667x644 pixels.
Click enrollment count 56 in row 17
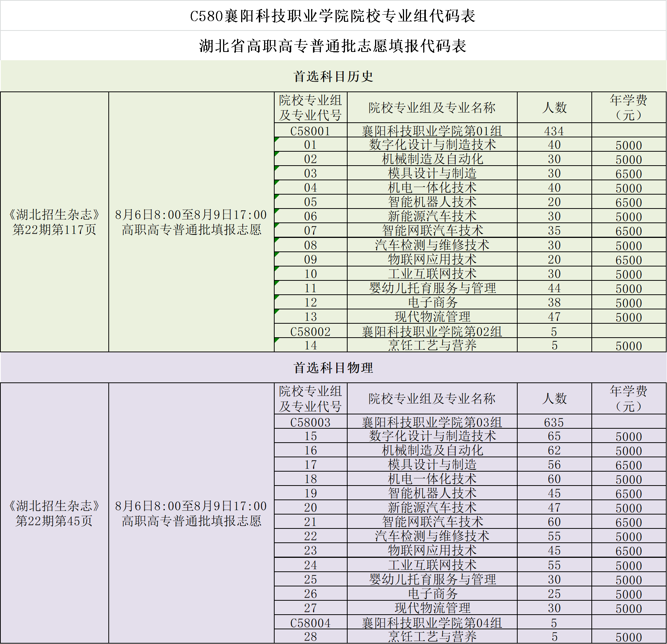tap(554, 465)
